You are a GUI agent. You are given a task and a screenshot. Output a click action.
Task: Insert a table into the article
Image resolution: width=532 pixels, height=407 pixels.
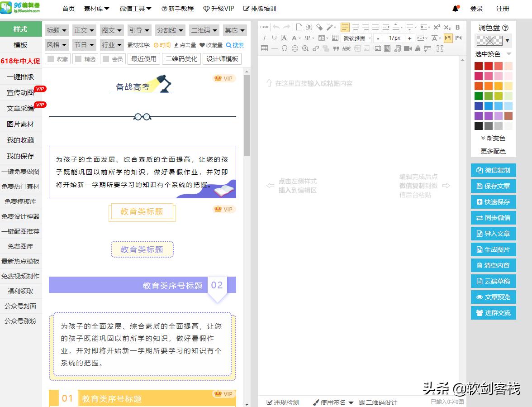[264, 48]
